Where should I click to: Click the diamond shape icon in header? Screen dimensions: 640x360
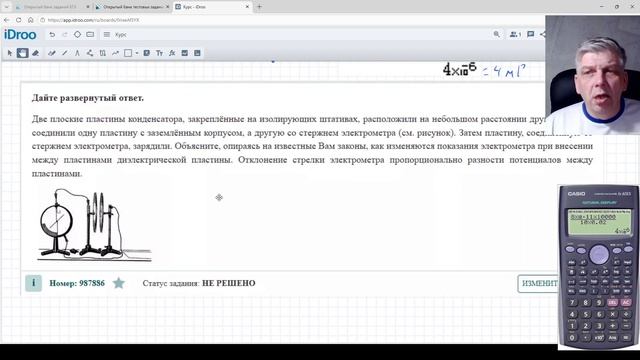(77, 35)
